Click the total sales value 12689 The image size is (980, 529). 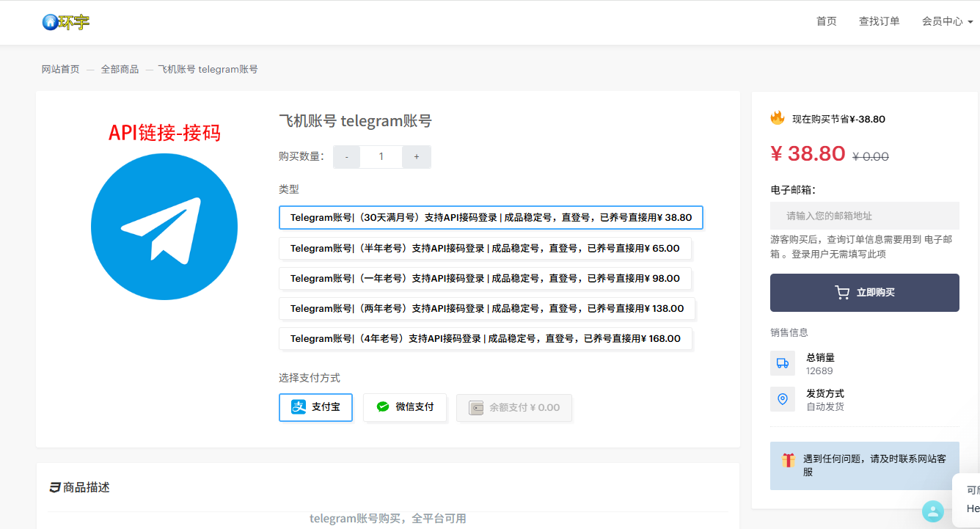point(819,371)
